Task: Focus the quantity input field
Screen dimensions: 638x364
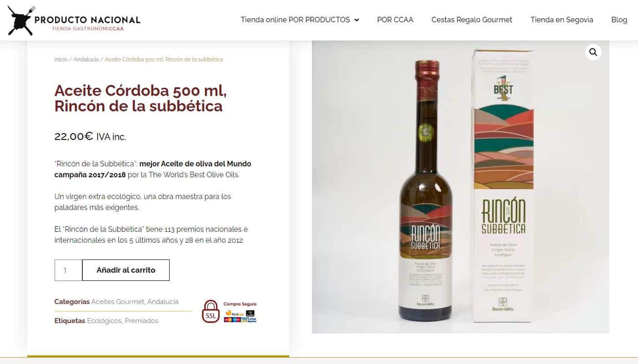Action: (68, 270)
